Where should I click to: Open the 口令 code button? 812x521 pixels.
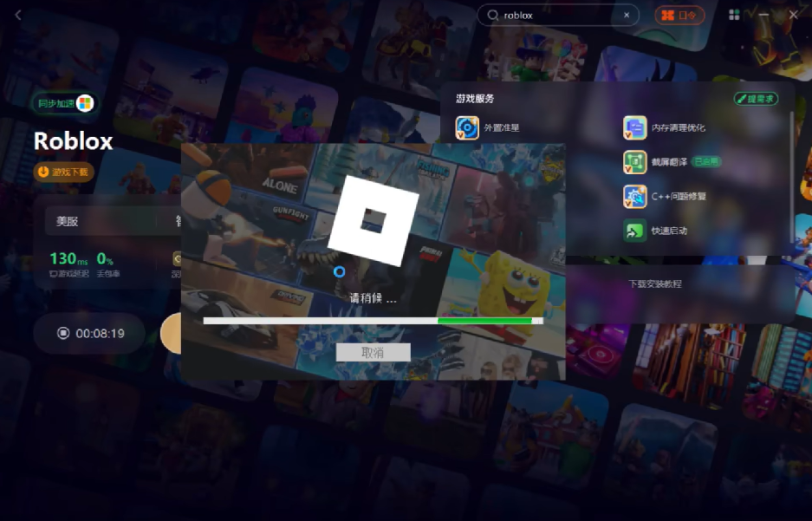(679, 16)
